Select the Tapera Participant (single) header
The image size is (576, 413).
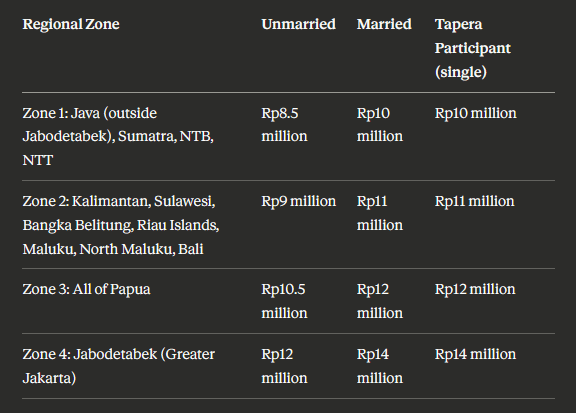pos(472,48)
